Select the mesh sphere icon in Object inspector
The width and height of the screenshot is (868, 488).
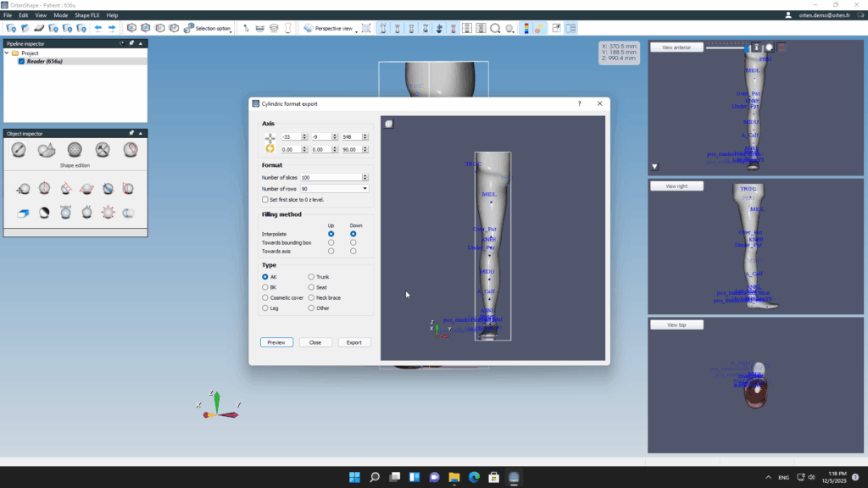click(75, 150)
